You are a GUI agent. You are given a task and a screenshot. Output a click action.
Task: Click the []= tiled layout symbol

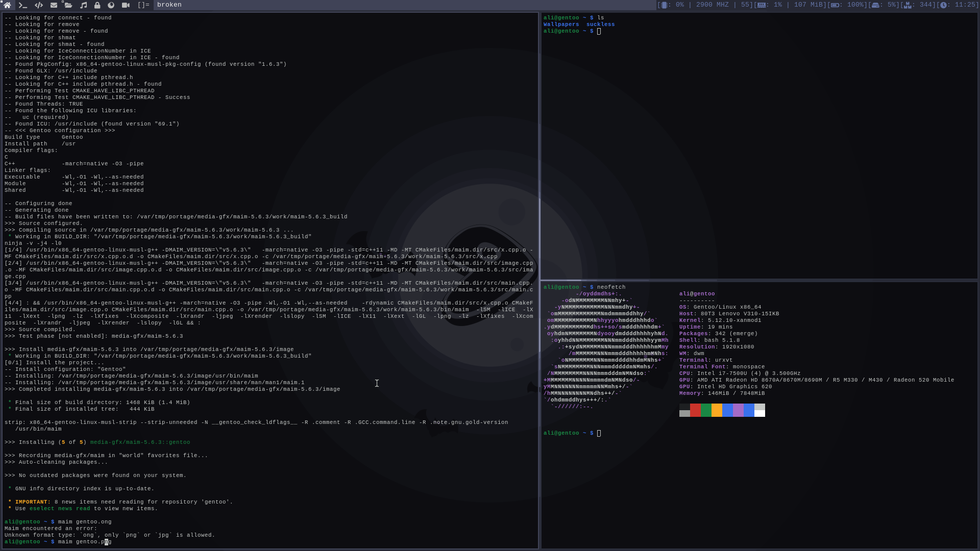(x=143, y=5)
